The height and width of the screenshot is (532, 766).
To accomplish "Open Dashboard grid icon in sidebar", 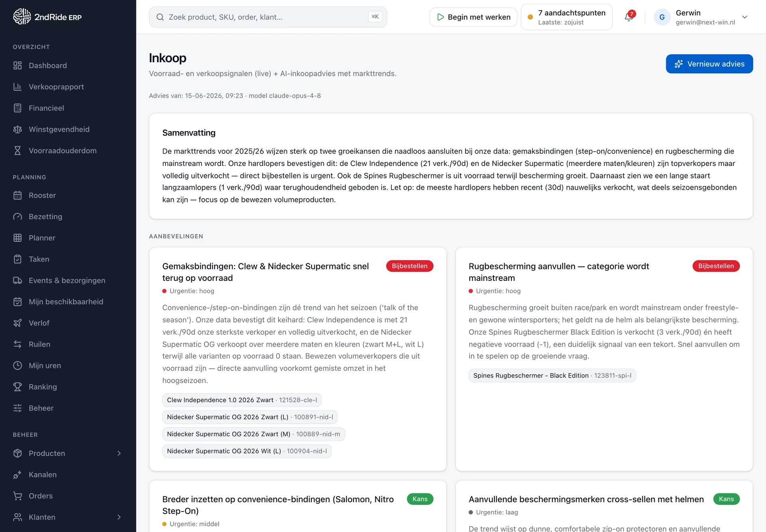I will click(18, 65).
